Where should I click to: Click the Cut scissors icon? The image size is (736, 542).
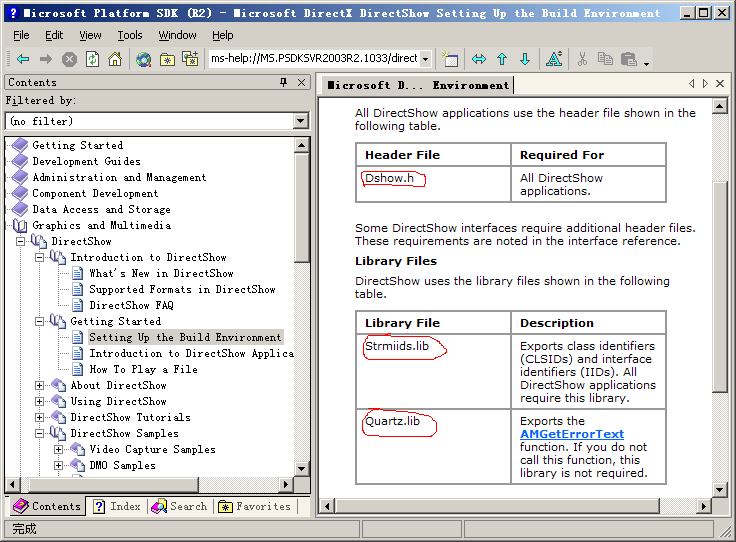pos(582,59)
